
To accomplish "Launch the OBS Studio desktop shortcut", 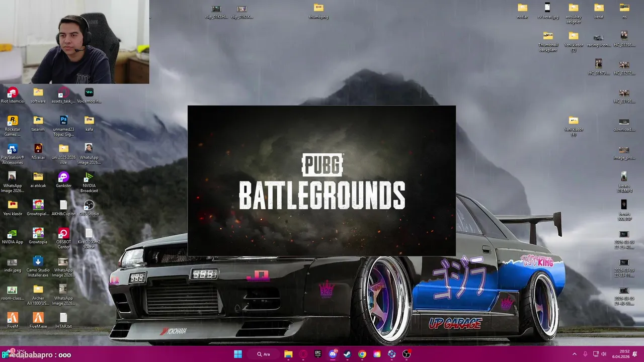I will [x=89, y=208].
